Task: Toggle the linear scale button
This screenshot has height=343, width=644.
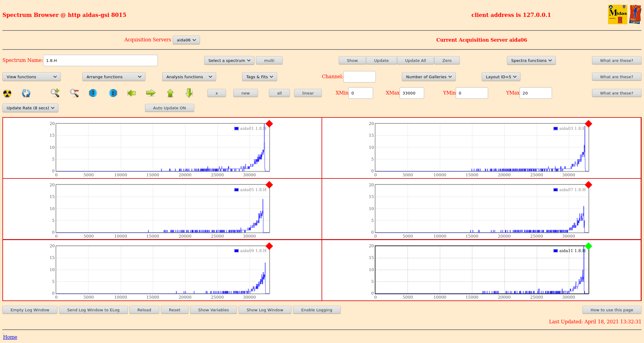Action: [308, 93]
